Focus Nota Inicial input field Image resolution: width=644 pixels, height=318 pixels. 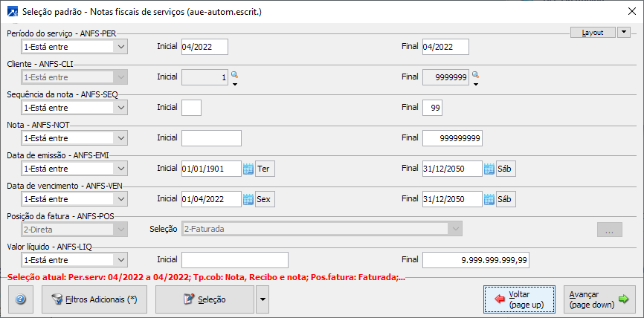point(211,138)
